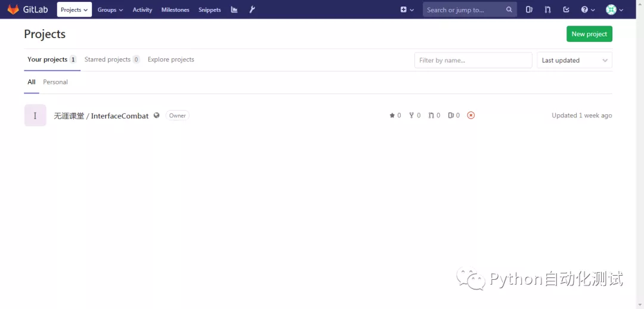Click the public globe visibility icon

click(x=156, y=116)
